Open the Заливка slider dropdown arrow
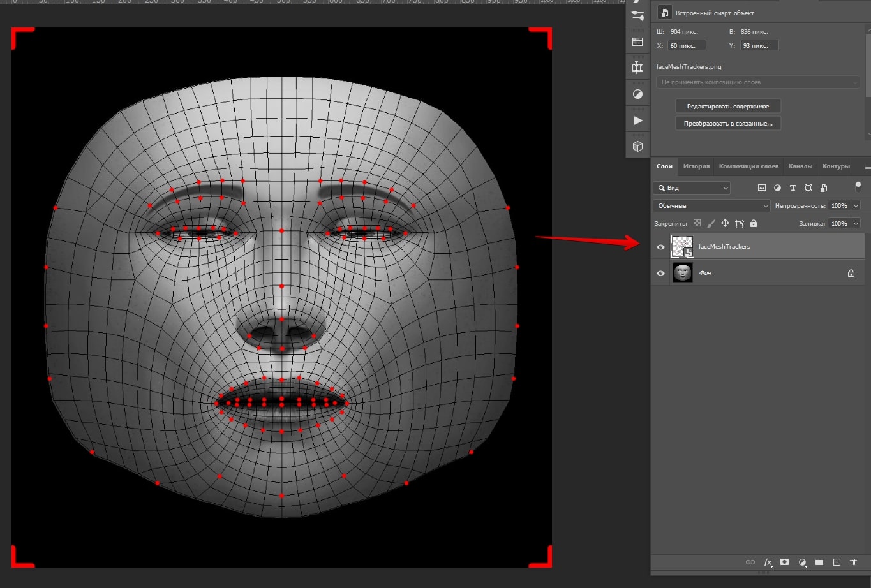This screenshot has width=871, height=588. [x=856, y=223]
